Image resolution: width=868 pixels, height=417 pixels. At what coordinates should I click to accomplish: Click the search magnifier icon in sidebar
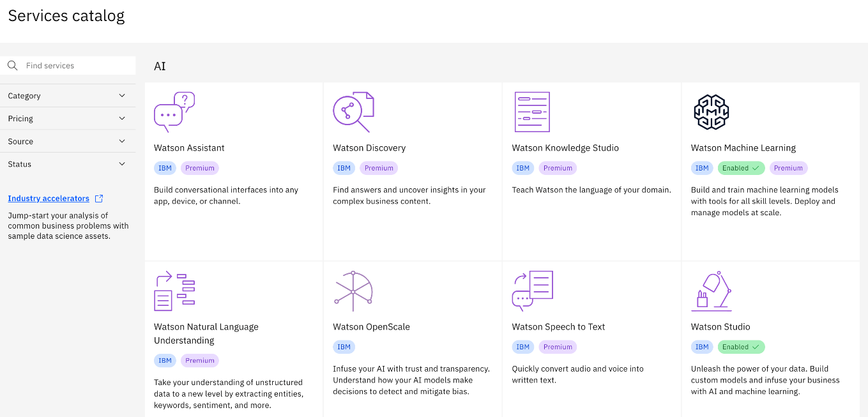pos(12,66)
